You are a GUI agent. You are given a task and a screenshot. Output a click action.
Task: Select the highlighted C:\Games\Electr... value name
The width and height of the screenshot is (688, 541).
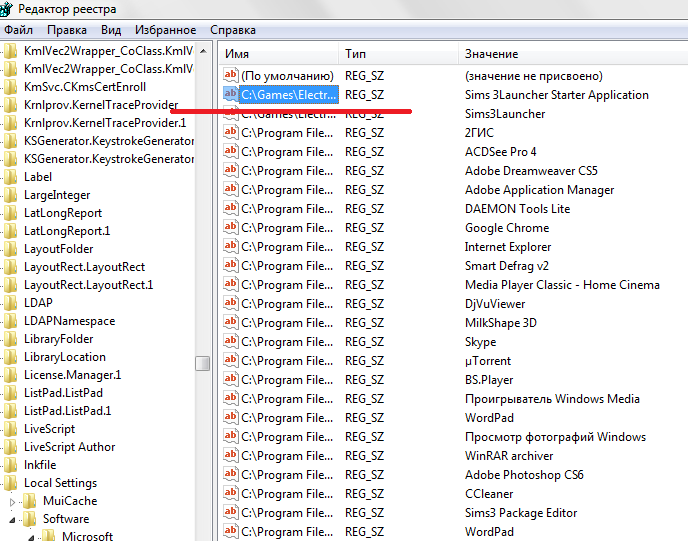click(x=289, y=95)
